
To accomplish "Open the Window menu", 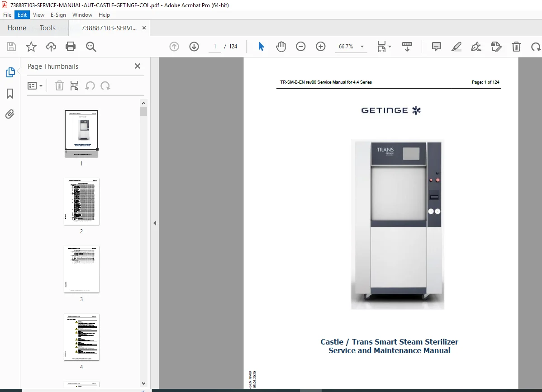I will tap(82, 15).
